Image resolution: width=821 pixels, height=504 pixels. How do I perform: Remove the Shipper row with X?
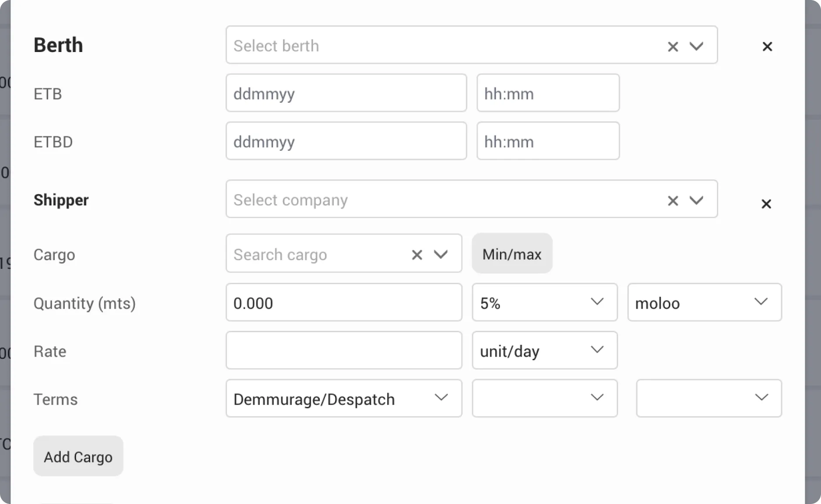[766, 204]
